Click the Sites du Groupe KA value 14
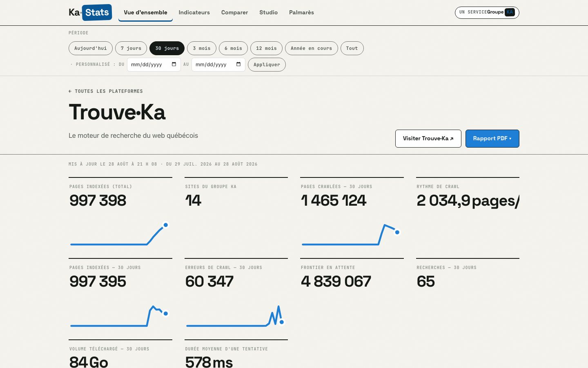Screen dimensions: 588x368 (194, 200)
